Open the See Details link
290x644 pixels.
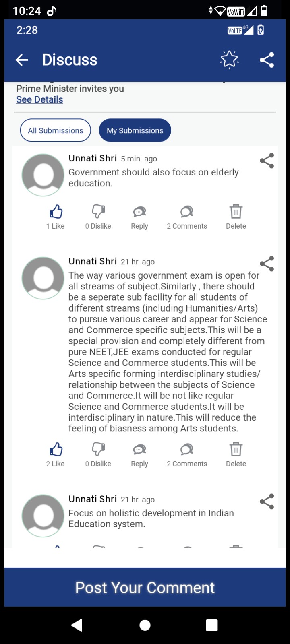point(39,100)
